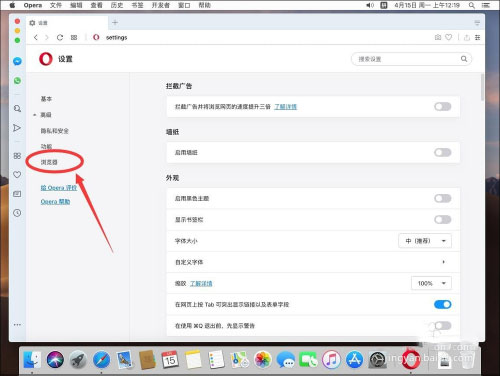Toggle the ⌘Q quit warning switch
500x376 pixels.
[x=443, y=326]
